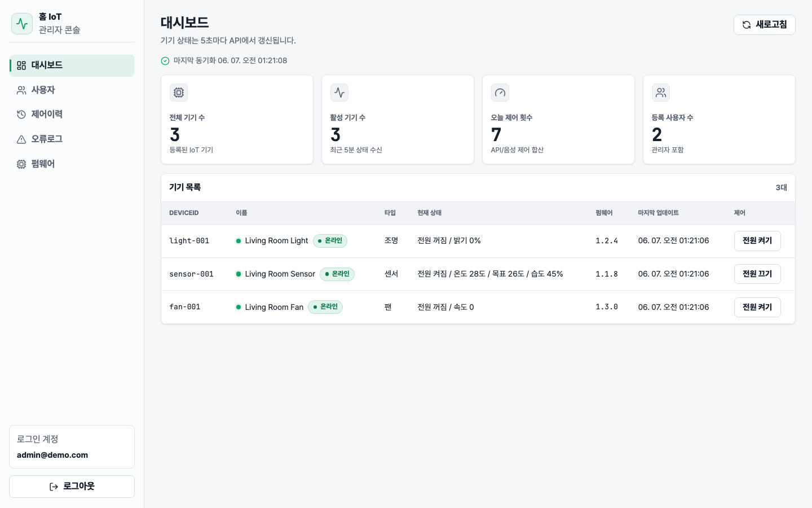Click green status dot before Living Room Light
The image size is (812, 508).
[239, 241]
